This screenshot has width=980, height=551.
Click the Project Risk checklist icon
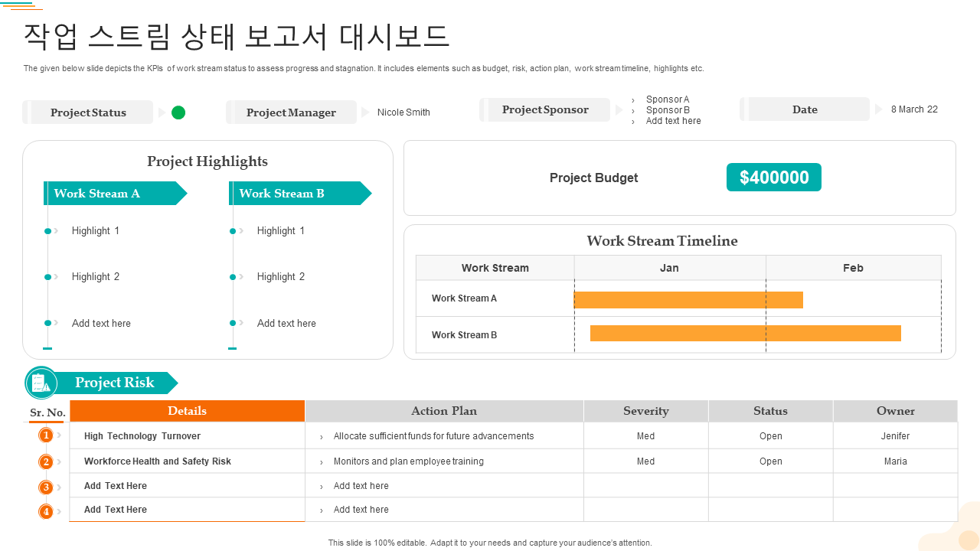click(x=41, y=383)
